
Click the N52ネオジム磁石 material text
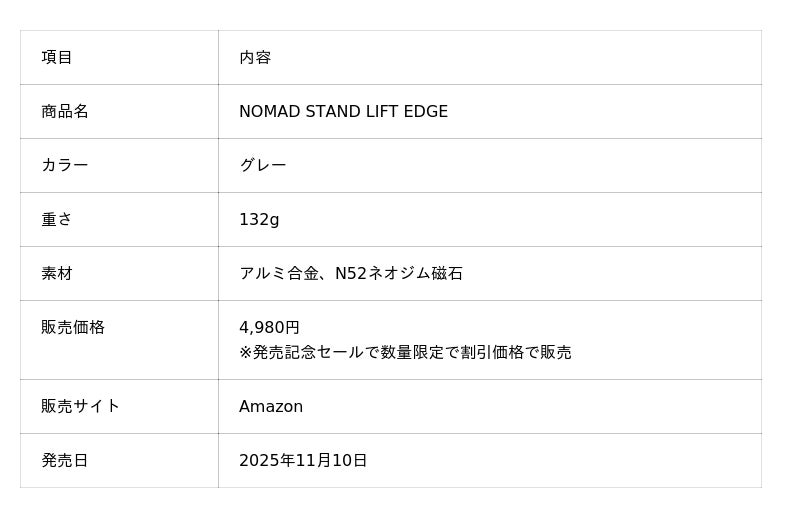pos(399,274)
